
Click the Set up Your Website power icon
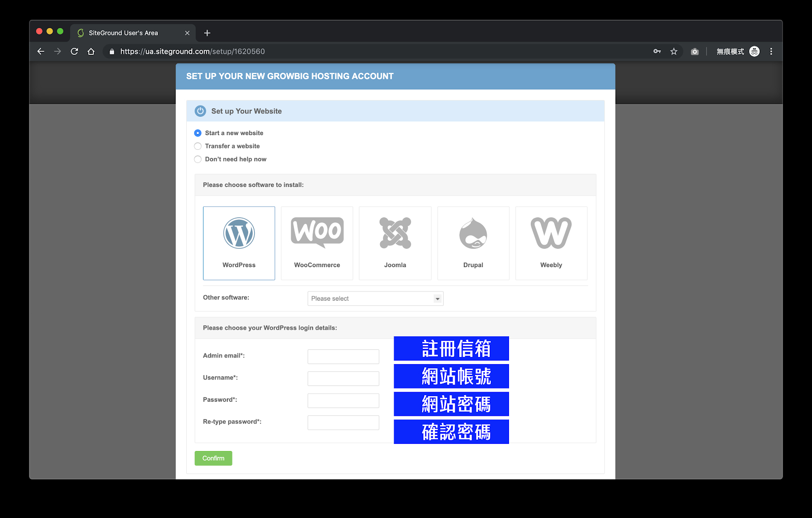[x=200, y=111]
